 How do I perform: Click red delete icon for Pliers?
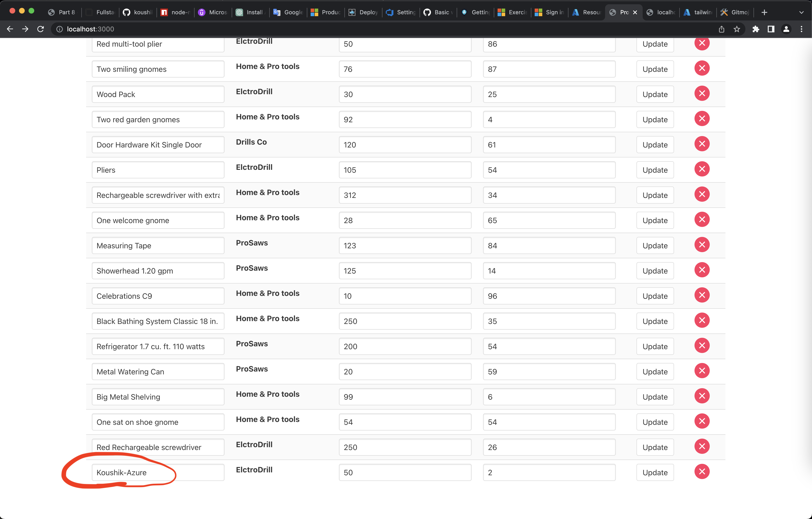(x=702, y=169)
